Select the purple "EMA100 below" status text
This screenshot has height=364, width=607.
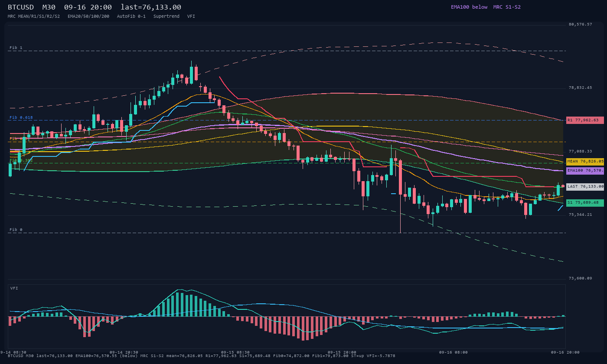[469, 7]
